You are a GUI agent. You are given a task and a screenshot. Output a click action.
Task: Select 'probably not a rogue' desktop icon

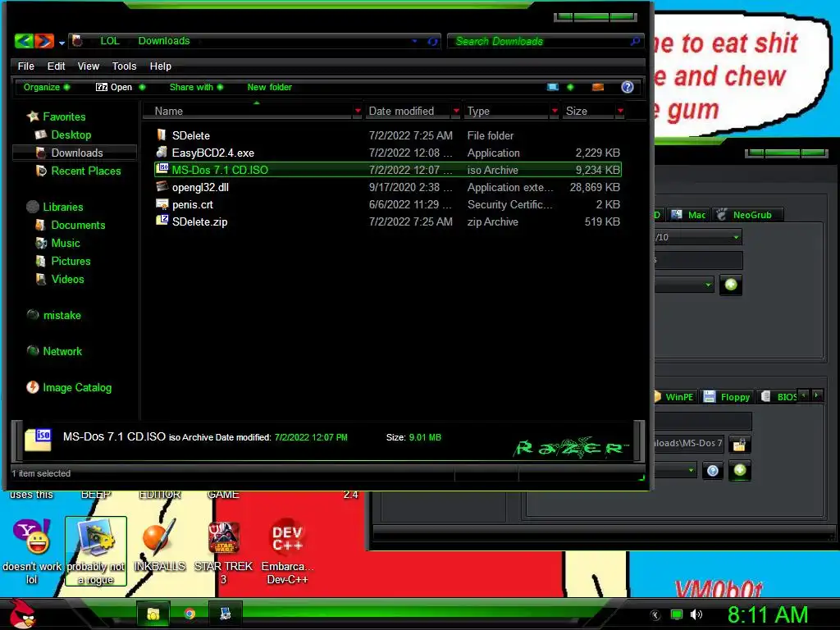point(96,552)
